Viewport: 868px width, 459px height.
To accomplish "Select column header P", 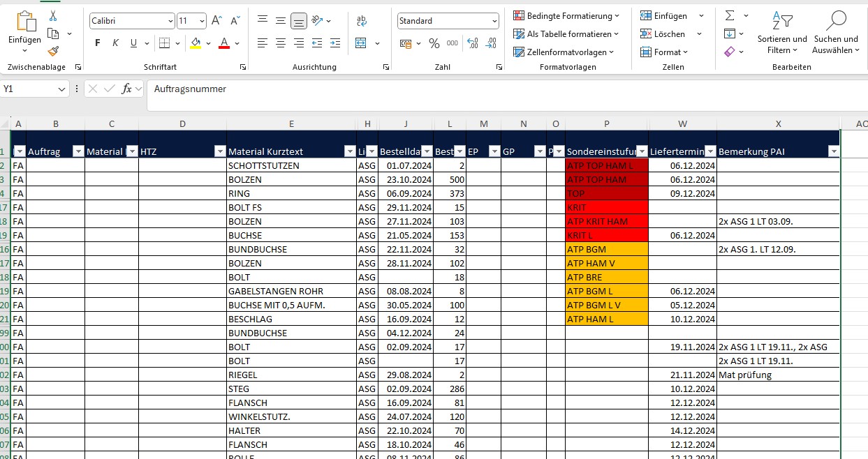I will point(606,124).
